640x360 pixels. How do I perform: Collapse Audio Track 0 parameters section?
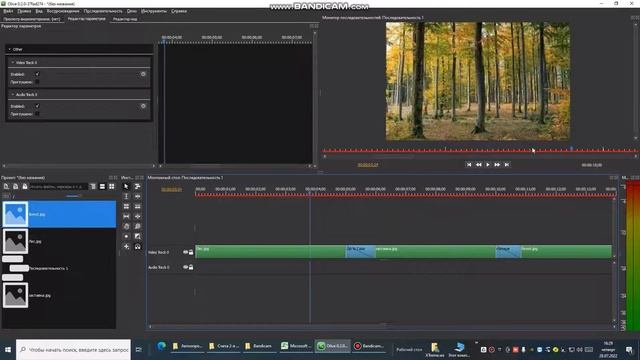(x=13, y=94)
